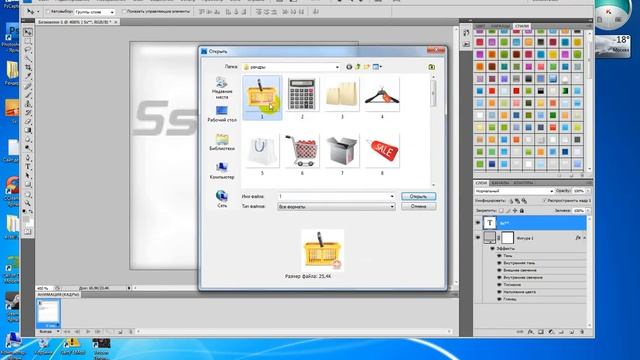Open the view menu dropdown in Open dialog
Viewport: 640px width, 360px height.
[x=381, y=67]
